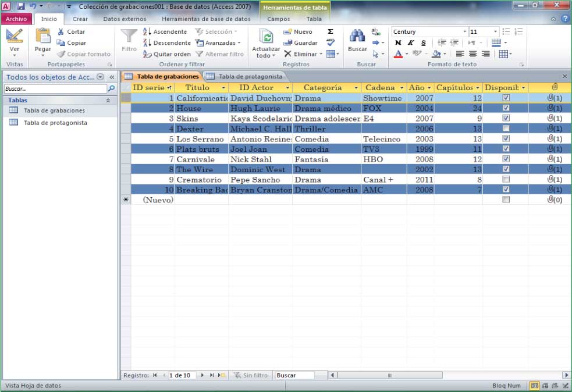Switch to the Campos tab
The image size is (572, 392).
tap(278, 19)
